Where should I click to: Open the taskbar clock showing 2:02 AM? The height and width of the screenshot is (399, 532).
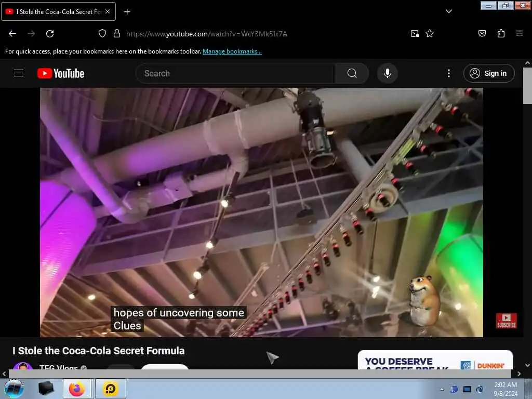(506, 389)
